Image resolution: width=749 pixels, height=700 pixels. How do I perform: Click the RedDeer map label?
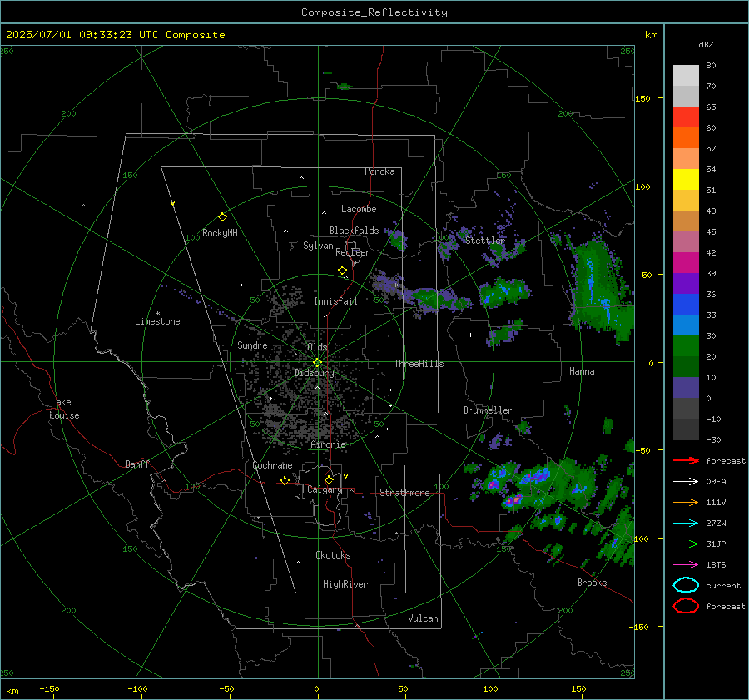pyautogui.click(x=353, y=252)
